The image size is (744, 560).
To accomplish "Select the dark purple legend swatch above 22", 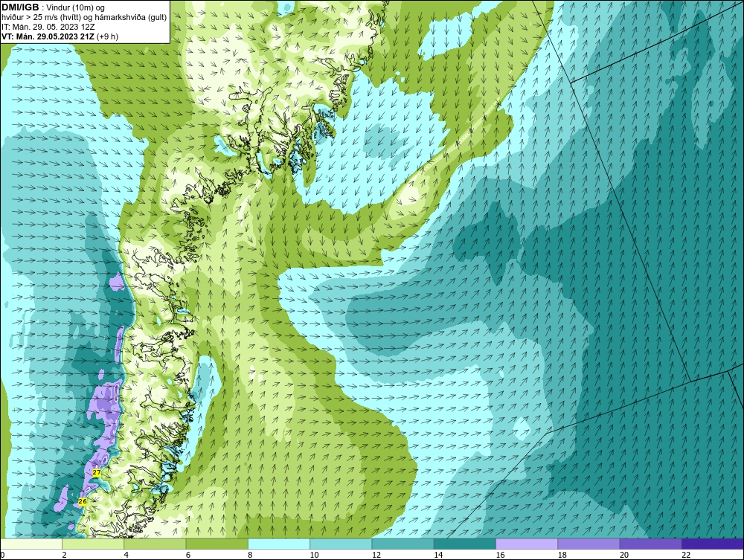I will [713, 544].
